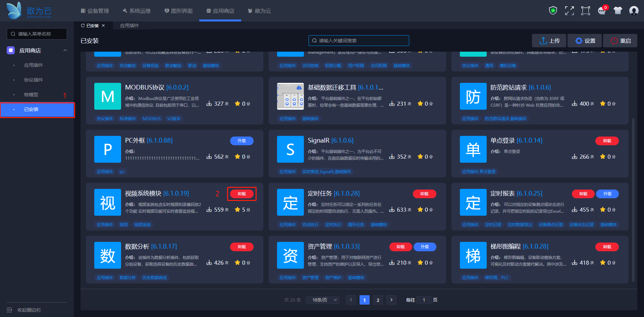644x317 pixels.
Task: Click the 视频系统 tag on 视频系统模块 card
Action: [143, 225]
